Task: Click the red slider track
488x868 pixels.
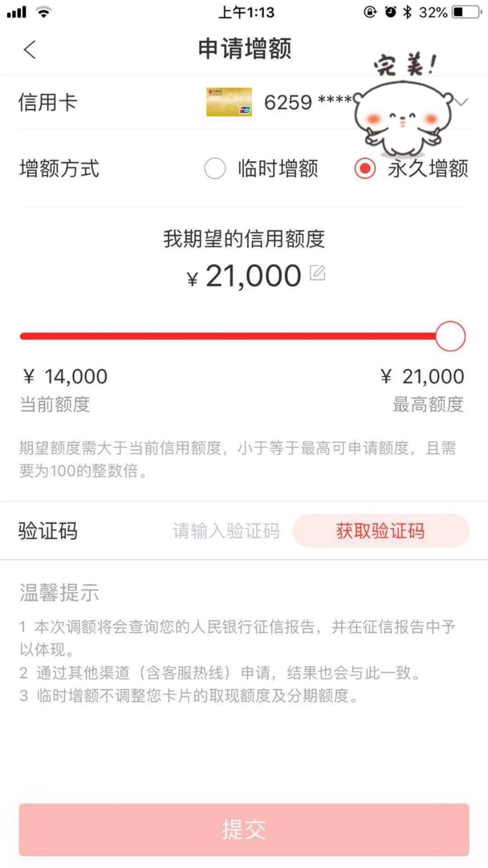Action: (228, 336)
